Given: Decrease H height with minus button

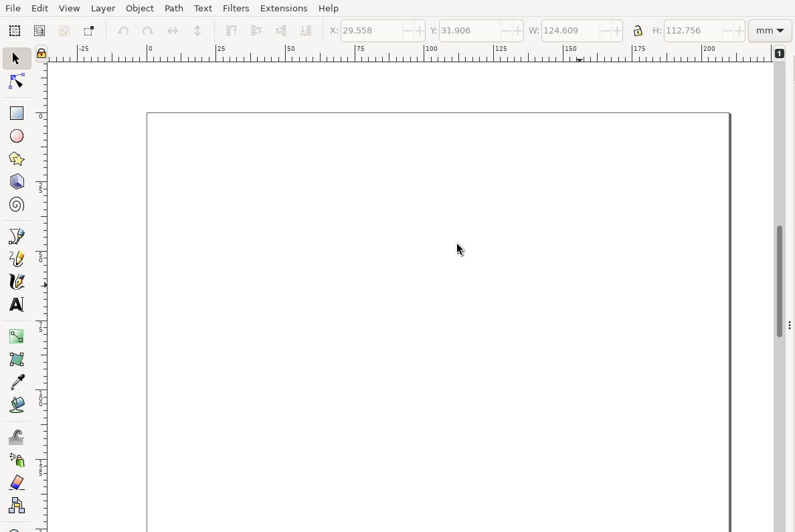Looking at the screenshot, I should 728,30.
